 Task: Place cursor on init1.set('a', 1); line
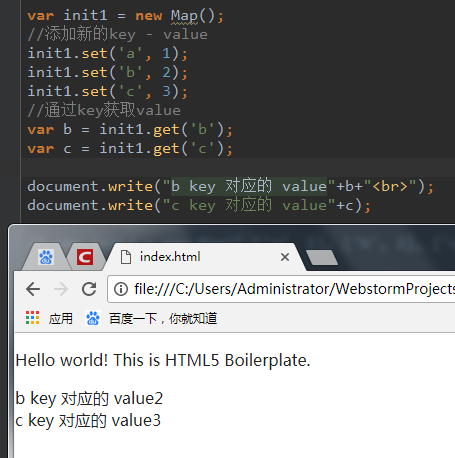[x=107, y=54]
